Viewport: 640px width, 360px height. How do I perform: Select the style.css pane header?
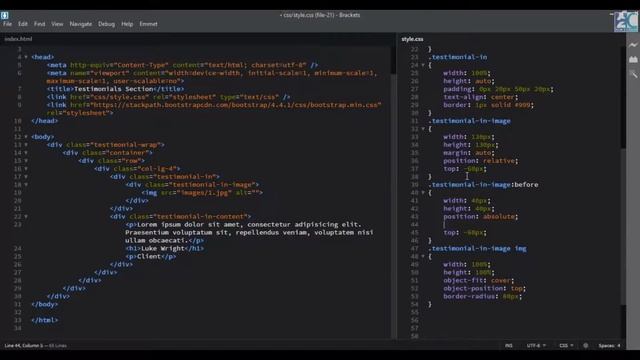tap(412, 39)
